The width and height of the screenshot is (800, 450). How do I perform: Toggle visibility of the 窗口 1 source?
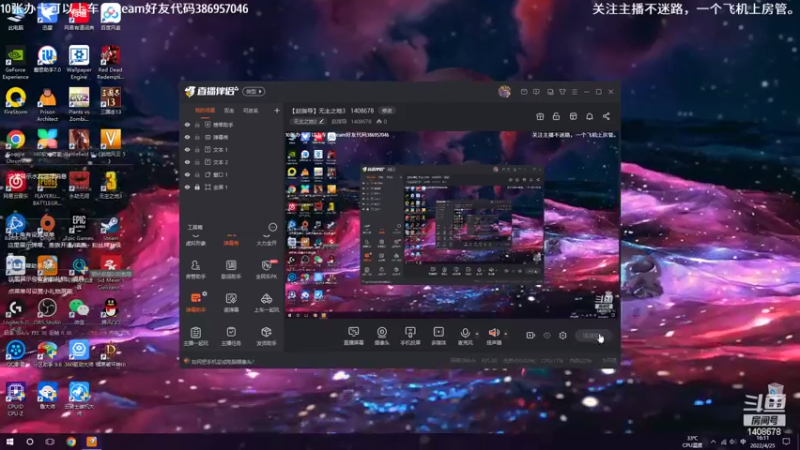pos(187,174)
